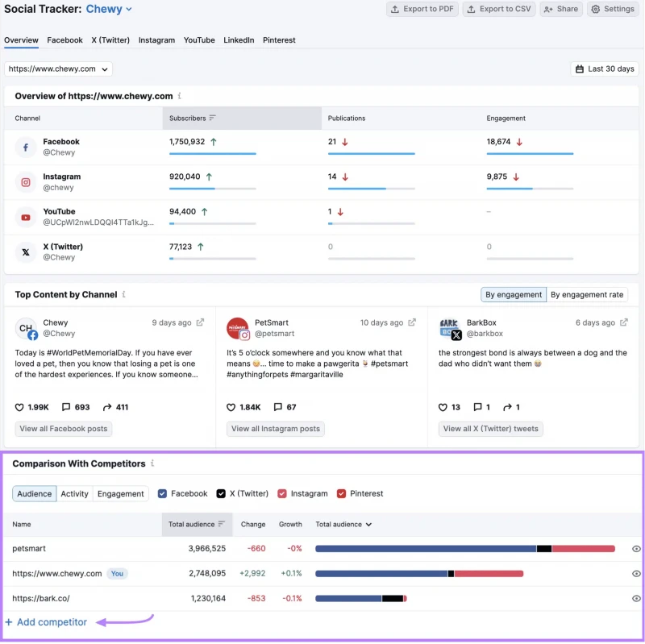645x644 pixels.
Task: Open the X (Twitter) tab
Action: tap(110, 39)
